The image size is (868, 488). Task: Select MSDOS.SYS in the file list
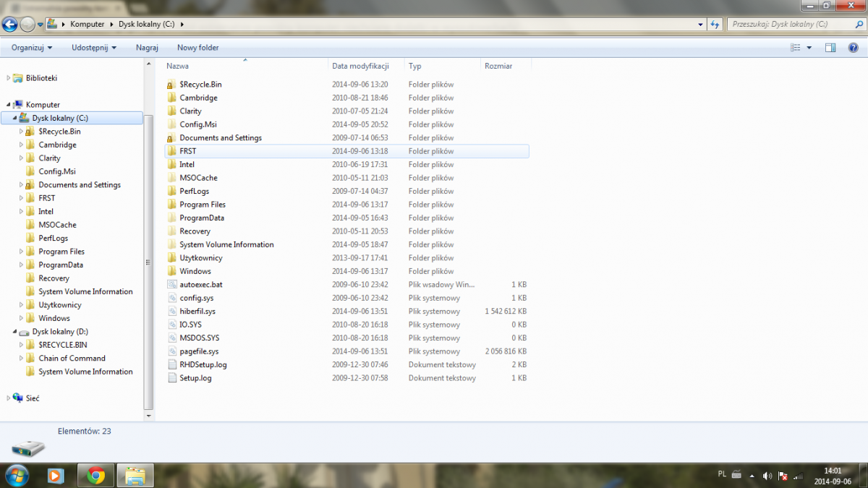(200, 338)
